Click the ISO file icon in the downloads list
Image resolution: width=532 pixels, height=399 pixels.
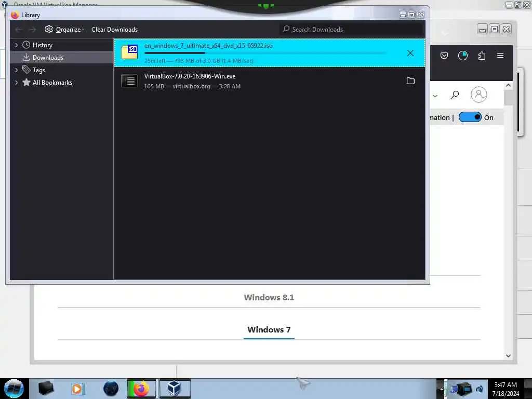click(129, 52)
